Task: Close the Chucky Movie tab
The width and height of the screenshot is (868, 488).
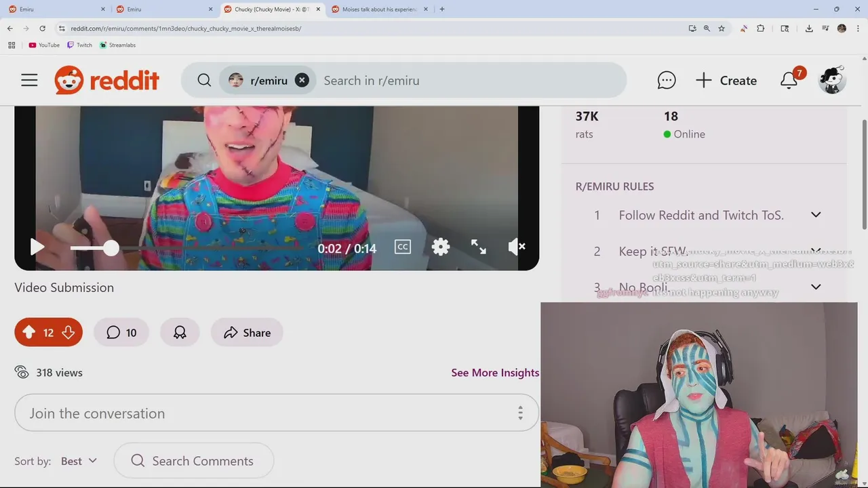Action: [x=317, y=9]
